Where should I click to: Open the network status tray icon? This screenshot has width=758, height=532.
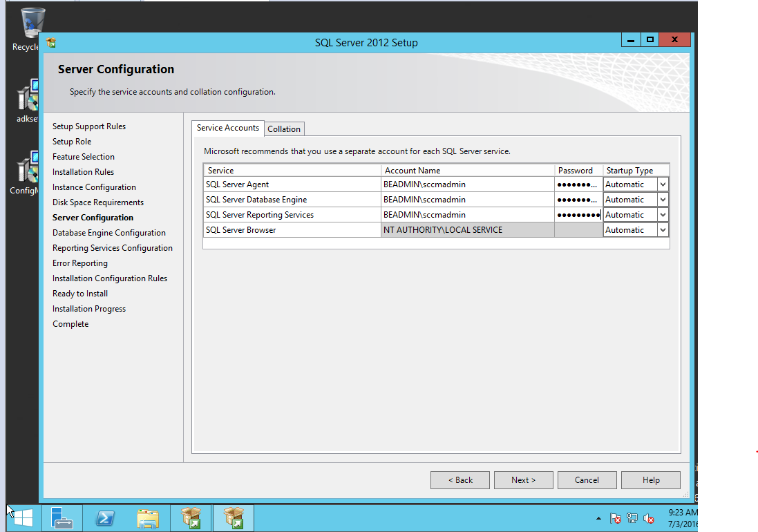[x=632, y=518]
